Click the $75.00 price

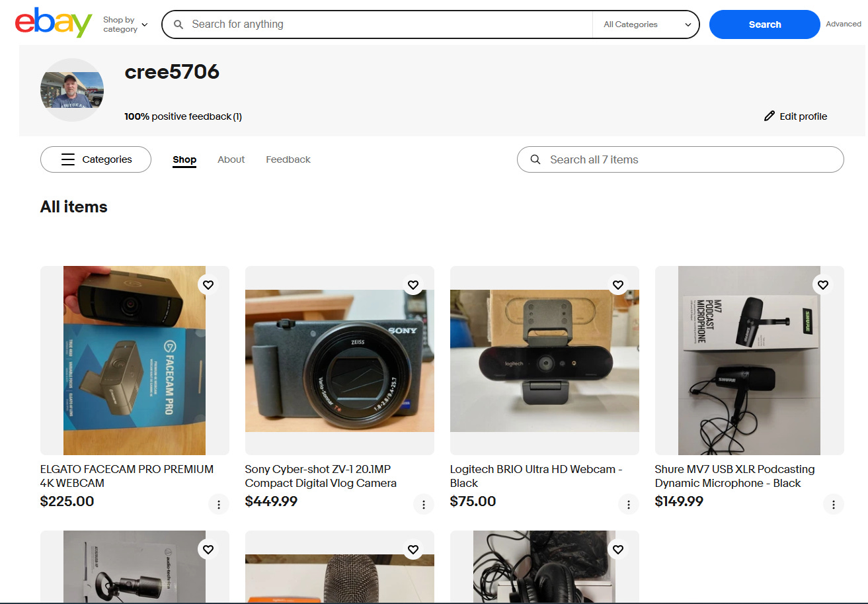pyautogui.click(x=473, y=501)
